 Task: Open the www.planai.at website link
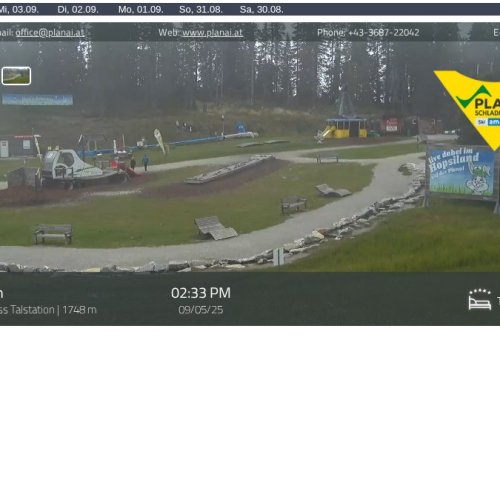212,32
